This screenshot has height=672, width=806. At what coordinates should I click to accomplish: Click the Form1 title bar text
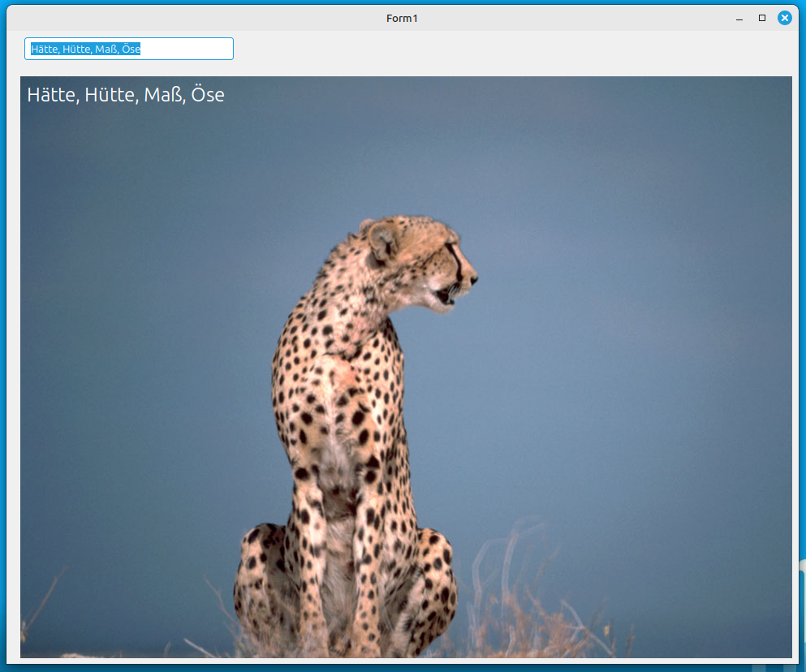tap(402, 19)
